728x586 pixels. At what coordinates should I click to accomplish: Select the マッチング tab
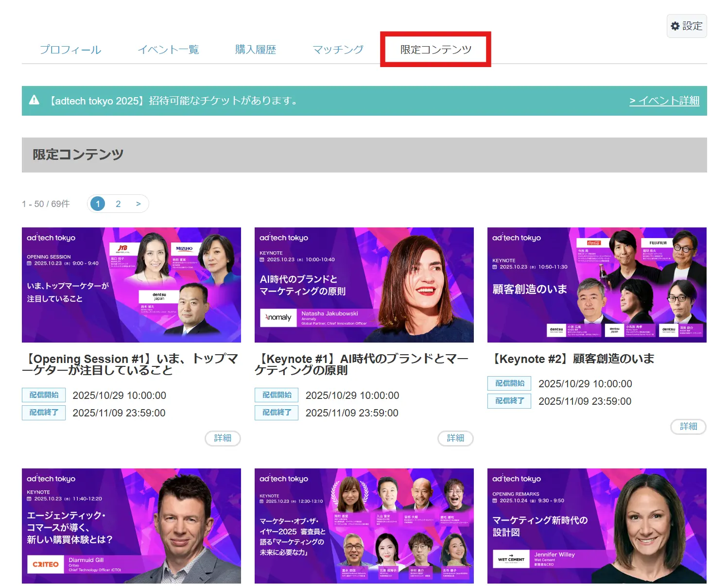(x=337, y=49)
